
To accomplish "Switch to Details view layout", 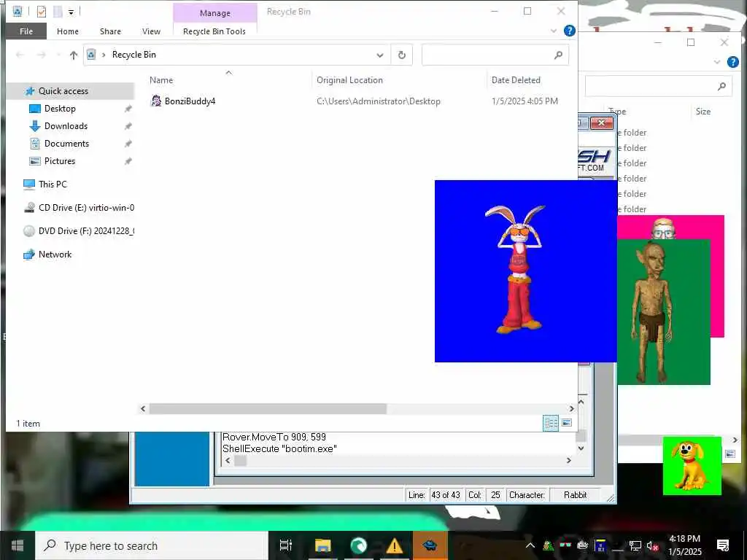I will pos(551,423).
